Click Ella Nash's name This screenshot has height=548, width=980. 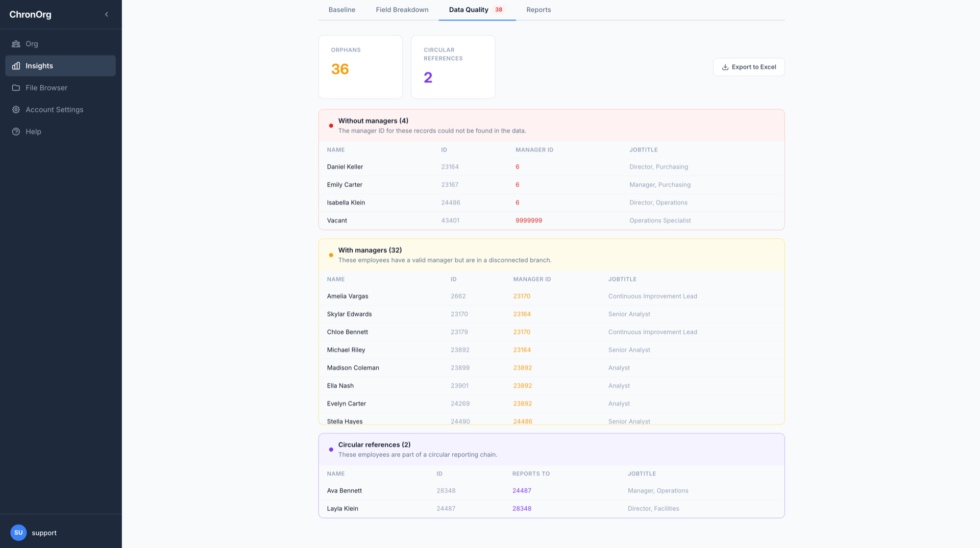[x=340, y=385]
